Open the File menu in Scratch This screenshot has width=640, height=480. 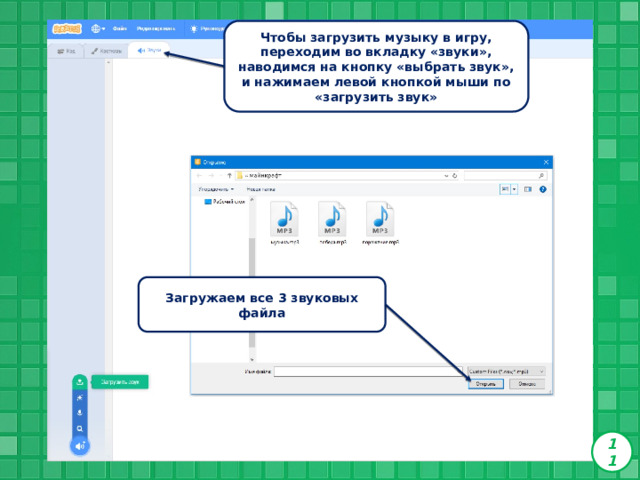[x=120, y=29]
